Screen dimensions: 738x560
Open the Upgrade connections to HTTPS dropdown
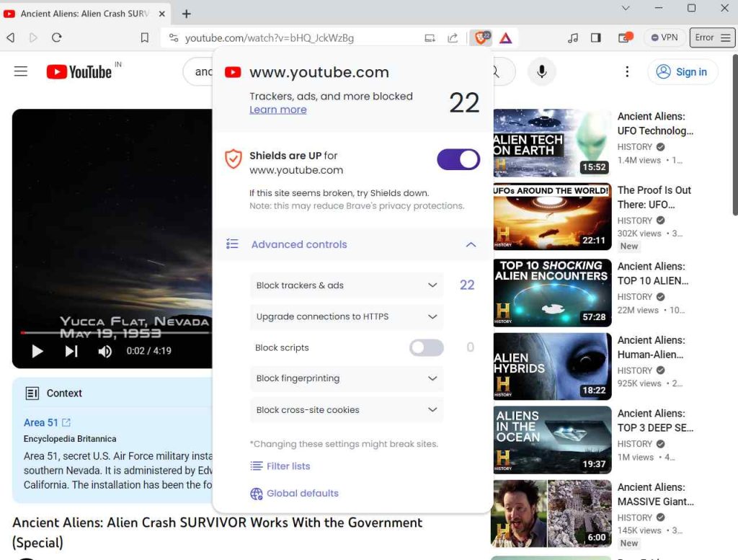[347, 316]
